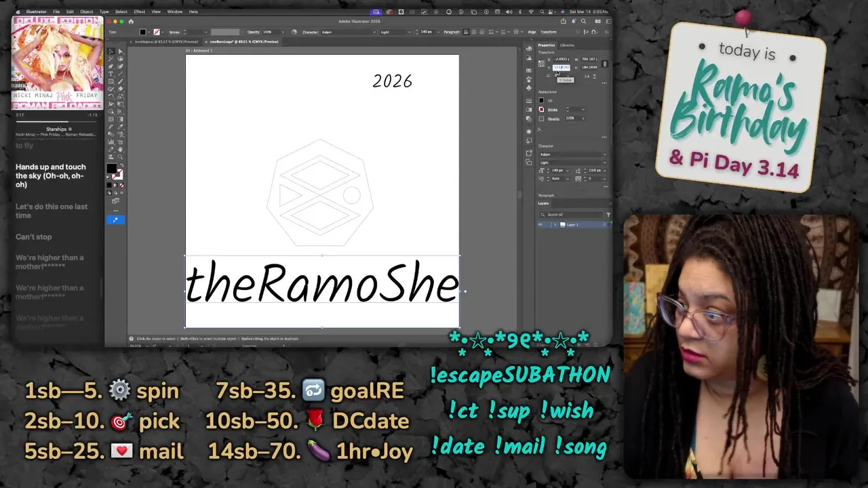The height and width of the screenshot is (488, 868).
Task: Select the Rotate tool
Action: coord(111,97)
